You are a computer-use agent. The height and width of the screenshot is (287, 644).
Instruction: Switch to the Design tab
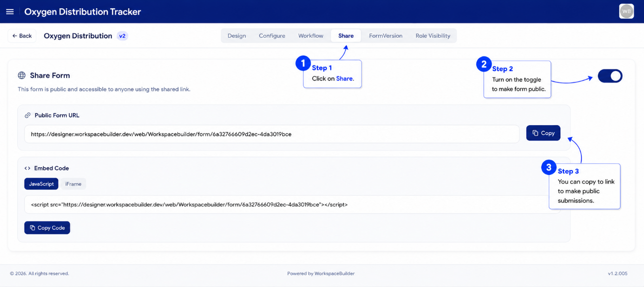pos(237,36)
